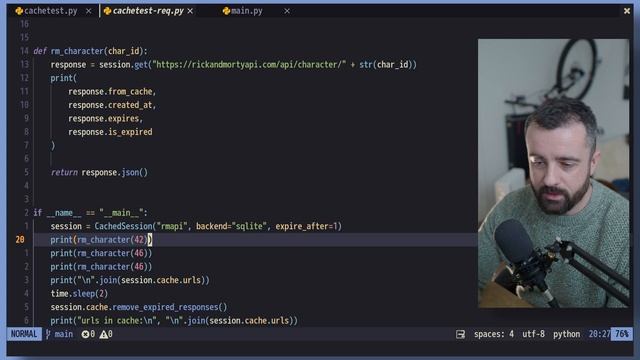This screenshot has width=640, height=360.
Task: Click current line number 20 in gutter
Action: [x=20, y=240]
